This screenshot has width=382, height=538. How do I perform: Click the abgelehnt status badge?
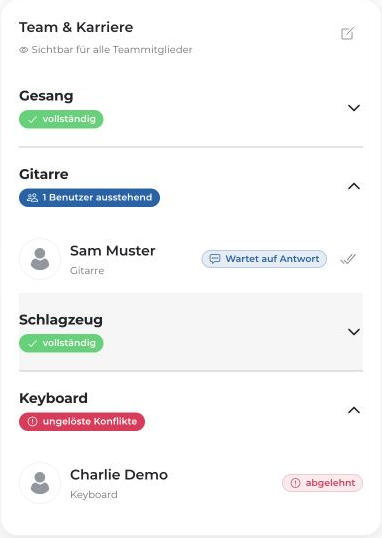pyautogui.click(x=322, y=483)
